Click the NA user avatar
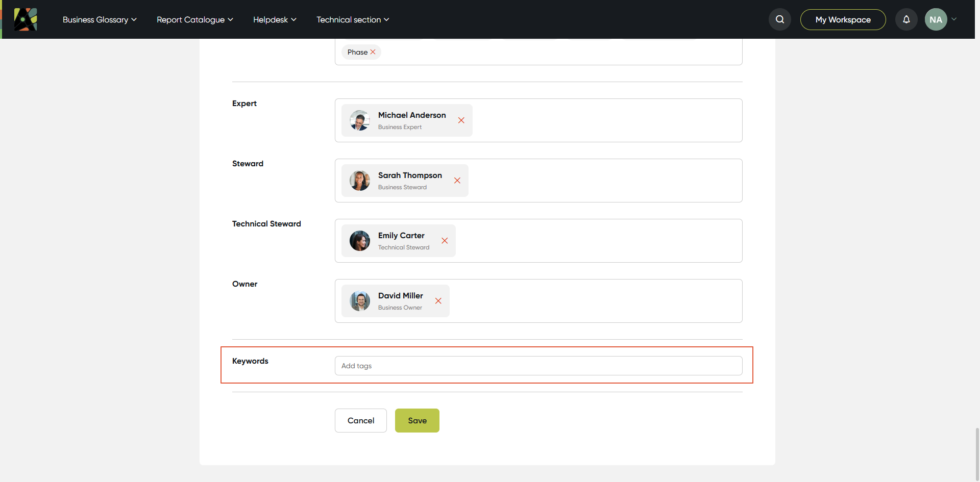980x482 pixels. tap(936, 19)
